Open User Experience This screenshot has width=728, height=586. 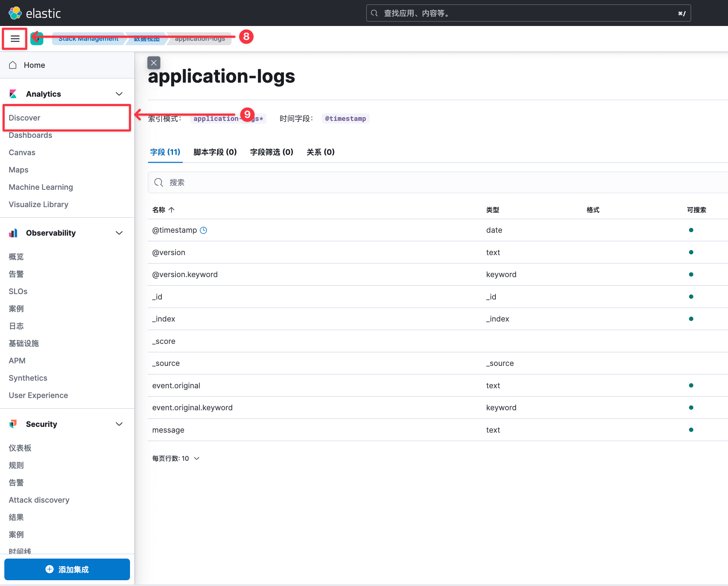coord(38,395)
